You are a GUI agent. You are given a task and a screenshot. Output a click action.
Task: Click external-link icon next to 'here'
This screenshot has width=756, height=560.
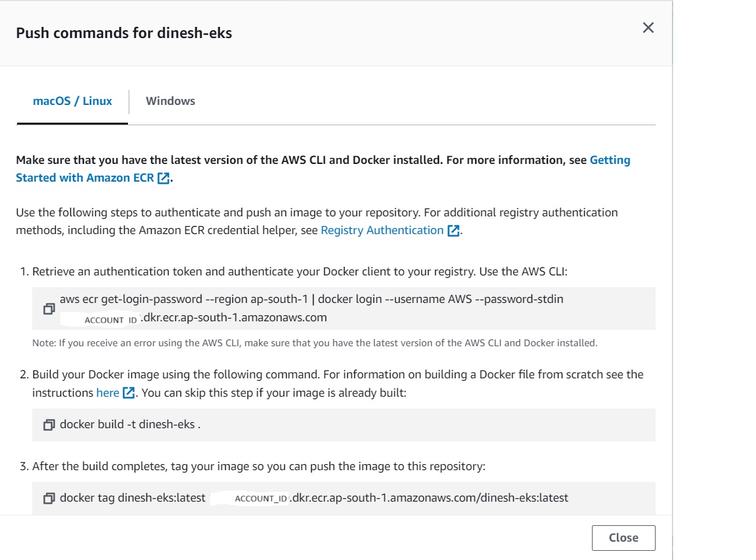tap(129, 393)
